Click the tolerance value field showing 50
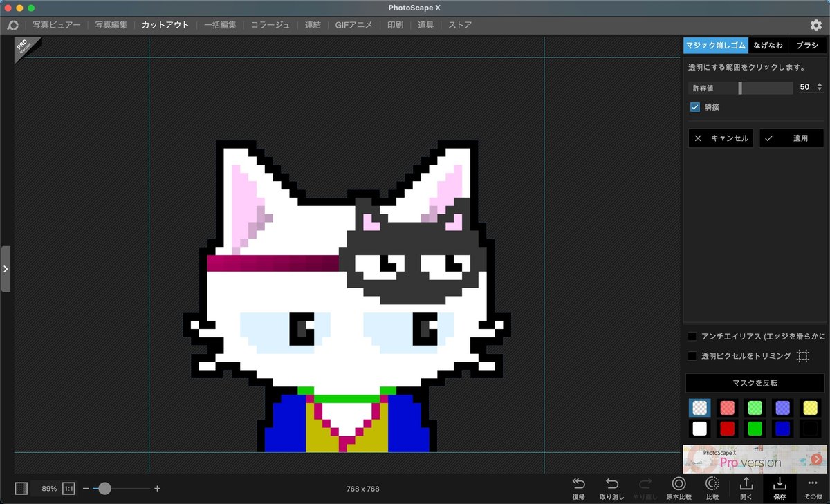The image size is (830, 504). [x=804, y=88]
